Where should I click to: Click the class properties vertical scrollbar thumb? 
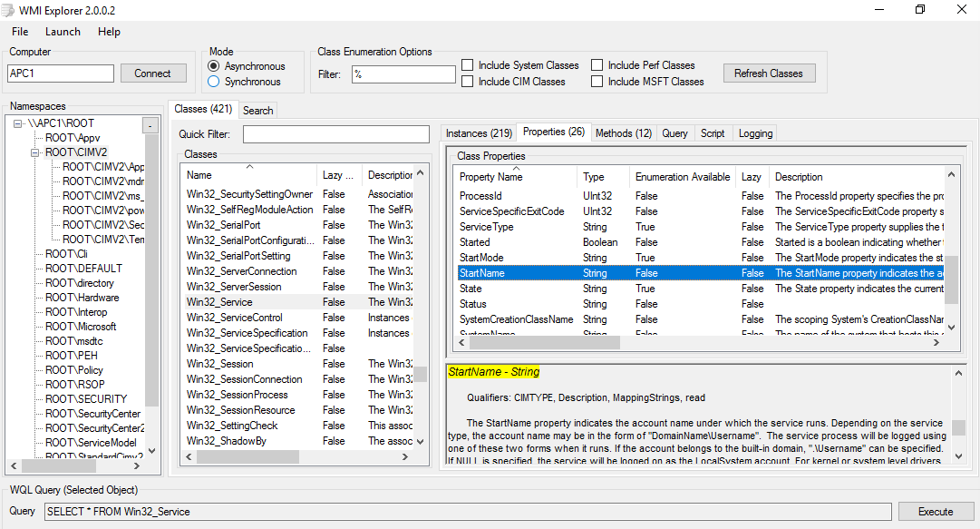coord(951,279)
